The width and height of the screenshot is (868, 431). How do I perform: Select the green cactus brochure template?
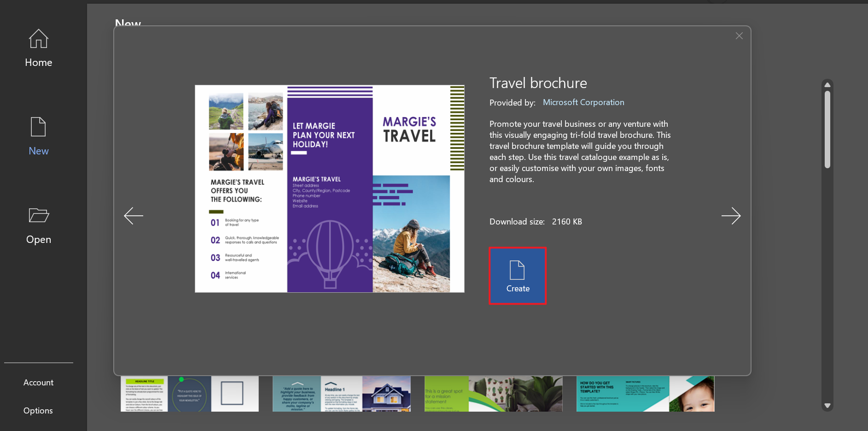click(494, 394)
